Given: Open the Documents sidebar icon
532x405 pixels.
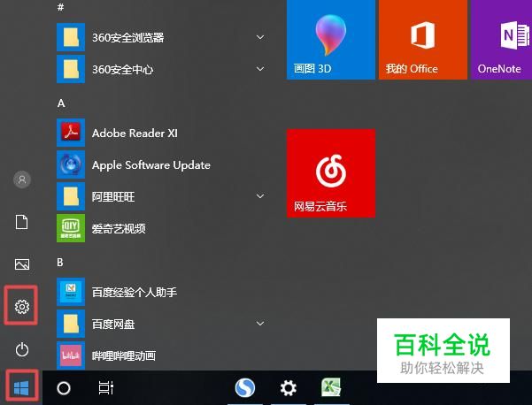Looking at the screenshot, I should [22, 222].
